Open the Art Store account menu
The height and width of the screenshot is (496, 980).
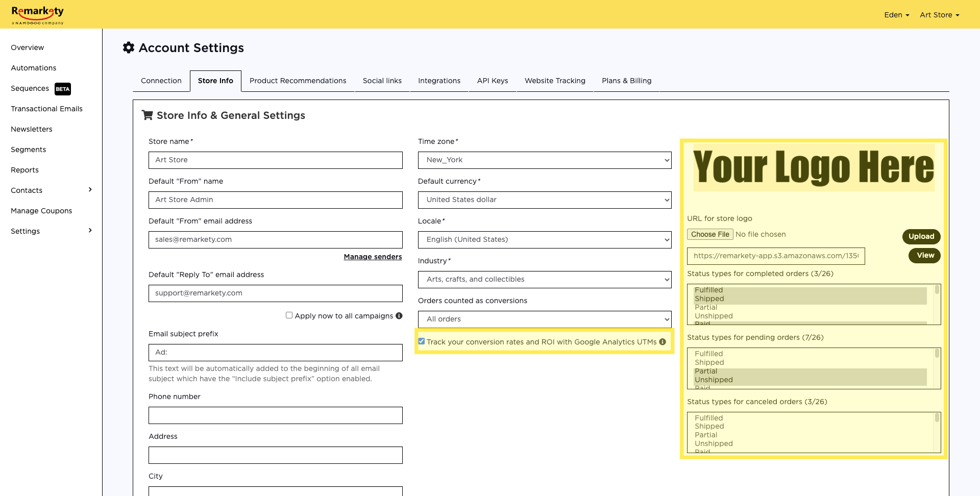point(940,15)
